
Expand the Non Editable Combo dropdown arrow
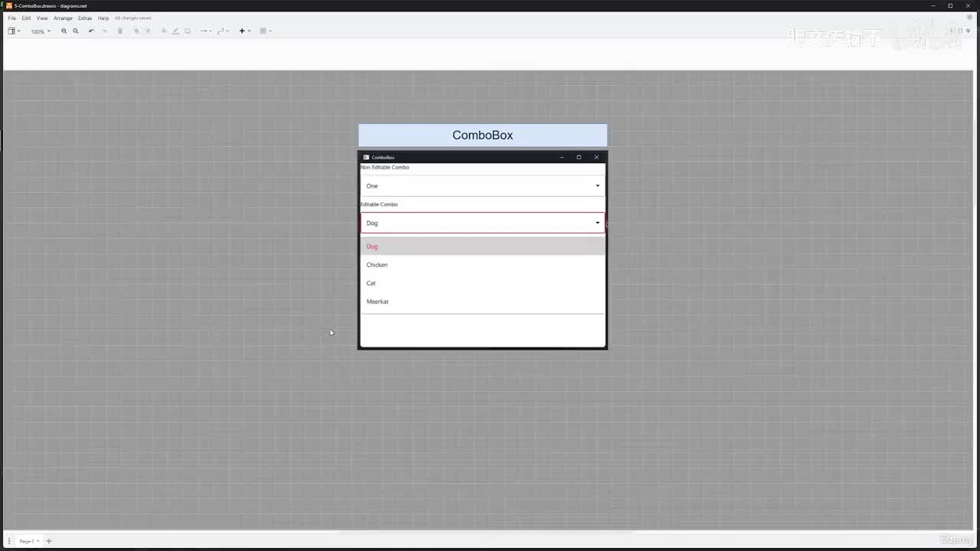point(597,186)
